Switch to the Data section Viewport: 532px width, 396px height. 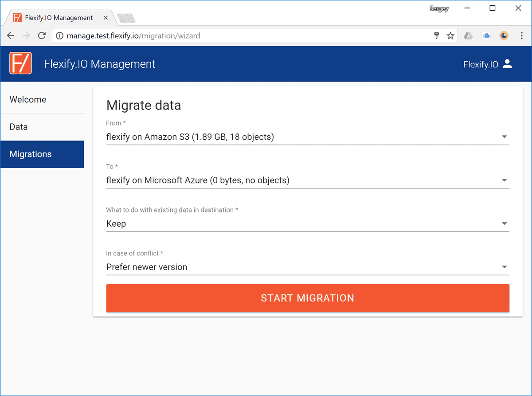(x=18, y=127)
